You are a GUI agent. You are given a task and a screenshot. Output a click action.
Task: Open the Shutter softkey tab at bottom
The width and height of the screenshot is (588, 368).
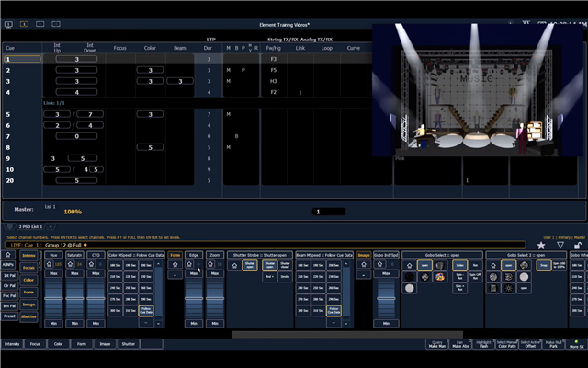pos(129,344)
